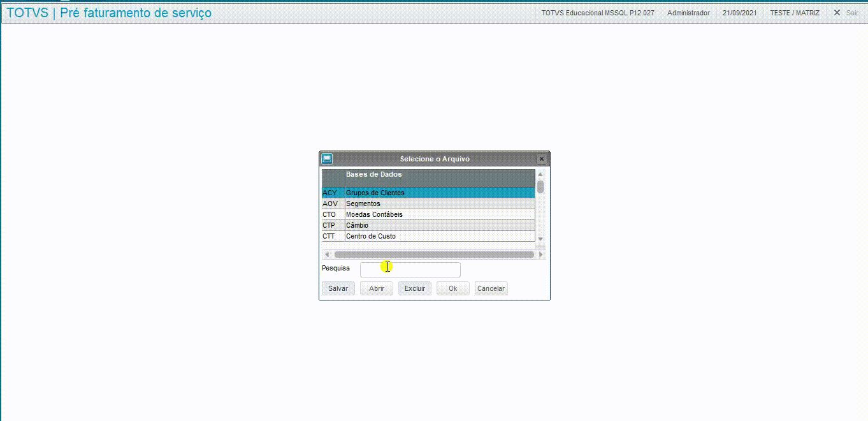Click the horizontal scroll right arrow
The height and width of the screenshot is (421, 868).
pyautogui.click(x=541, y=254)
